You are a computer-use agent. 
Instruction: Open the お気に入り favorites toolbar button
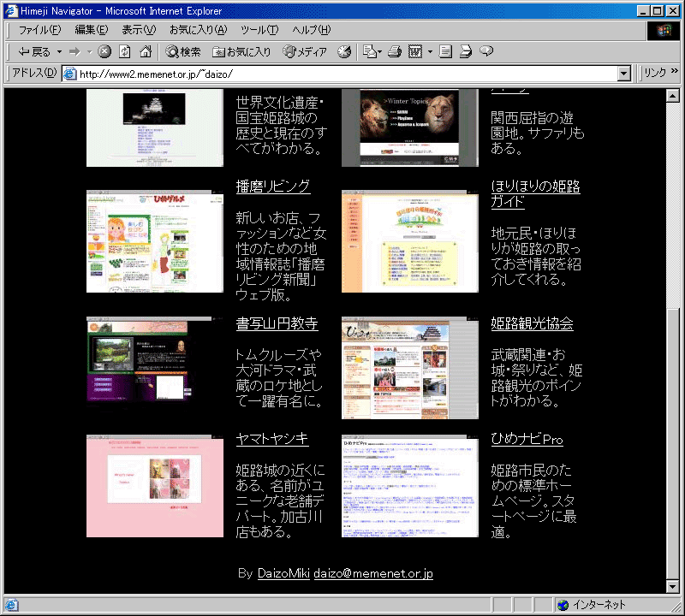(x=241, y=52)
